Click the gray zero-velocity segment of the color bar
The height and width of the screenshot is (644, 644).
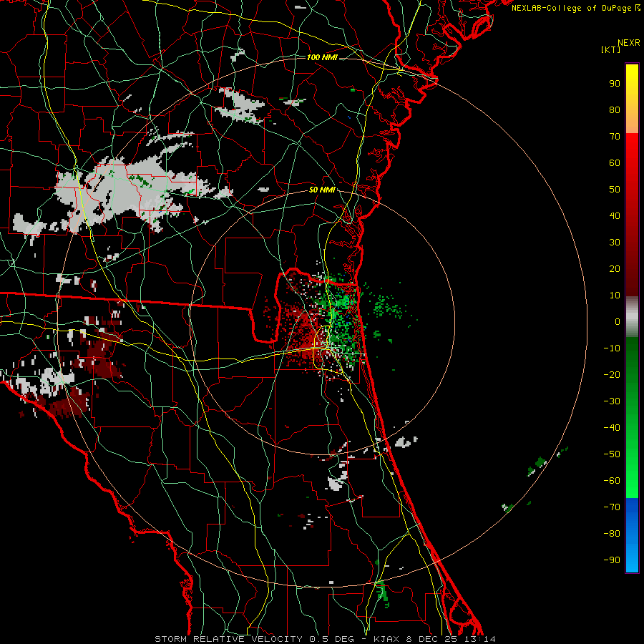[632, 317]
